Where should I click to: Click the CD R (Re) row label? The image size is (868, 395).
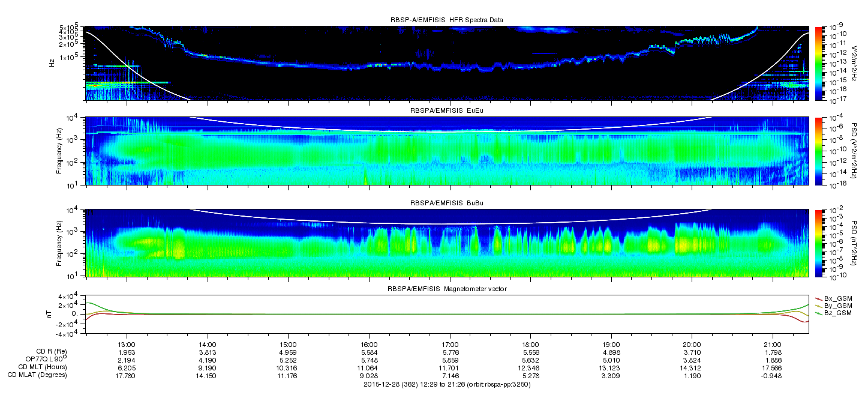[51, 352]
